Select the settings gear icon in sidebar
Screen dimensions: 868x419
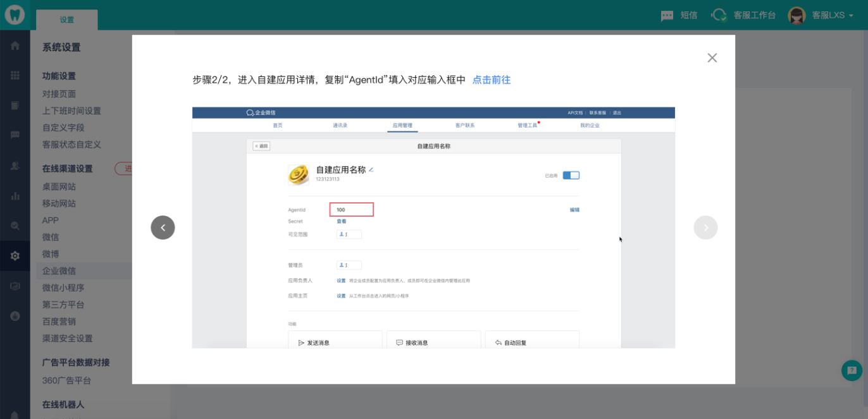pos(15,256)
